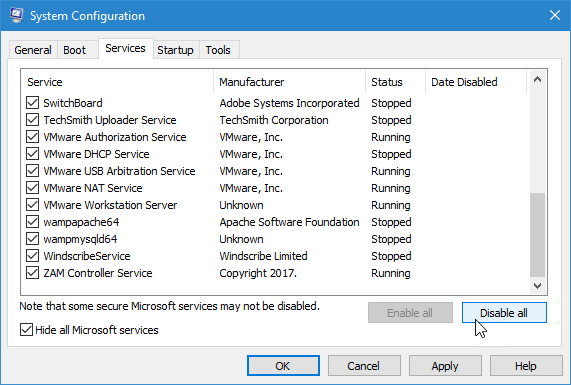Select the Services tab
Image resolution: width=571 pixels, height=385 pixels.
pos(125,48)
